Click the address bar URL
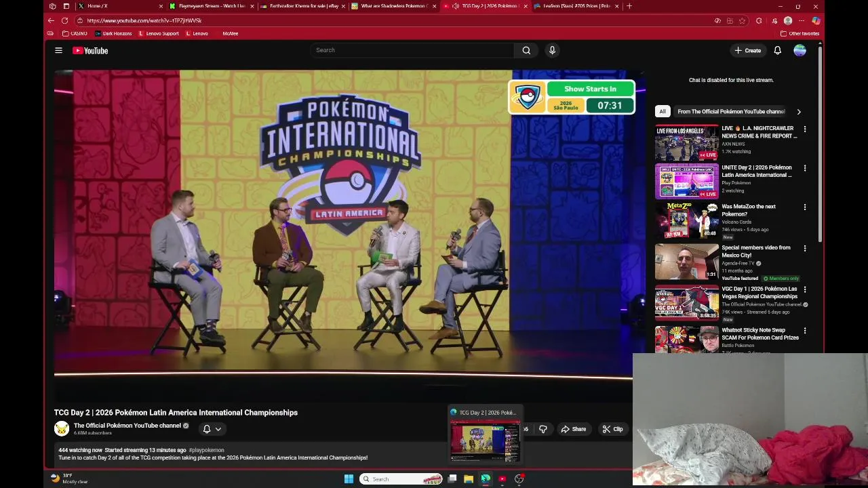The image size is (868, 488). point(144,20)
